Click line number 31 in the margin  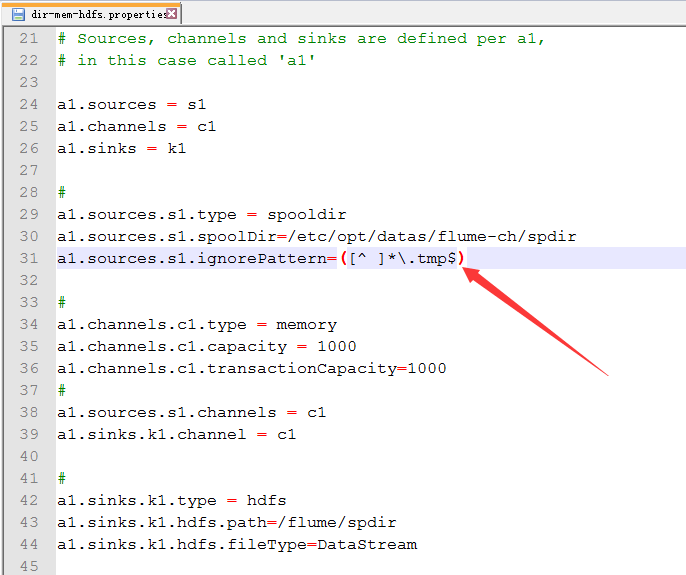[29, 258]
